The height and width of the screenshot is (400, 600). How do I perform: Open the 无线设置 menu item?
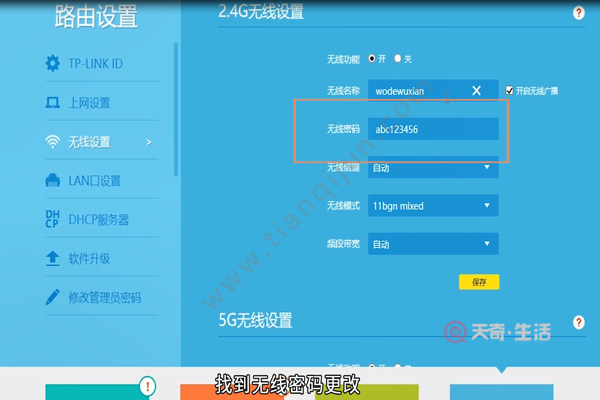(89, 142)
